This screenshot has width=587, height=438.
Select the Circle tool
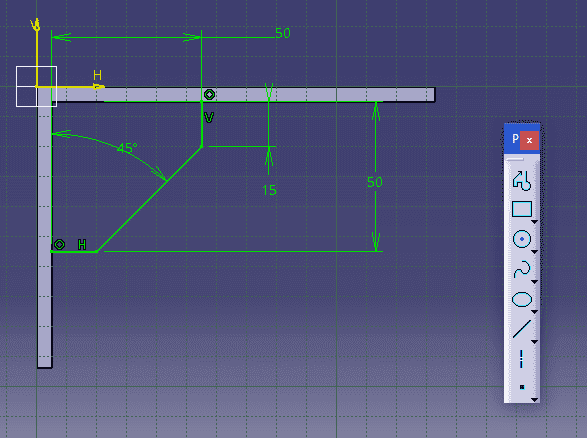coord(522,239)
